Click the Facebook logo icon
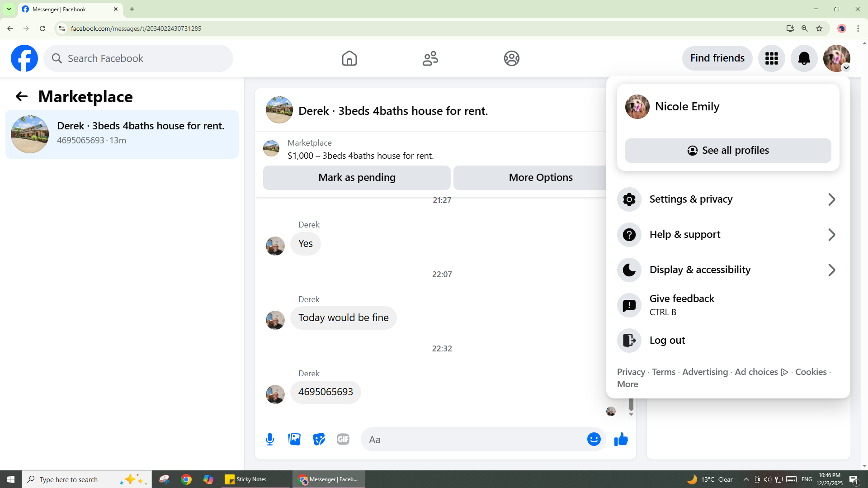This screenshot has width=868, height=488. coord(24,58)
